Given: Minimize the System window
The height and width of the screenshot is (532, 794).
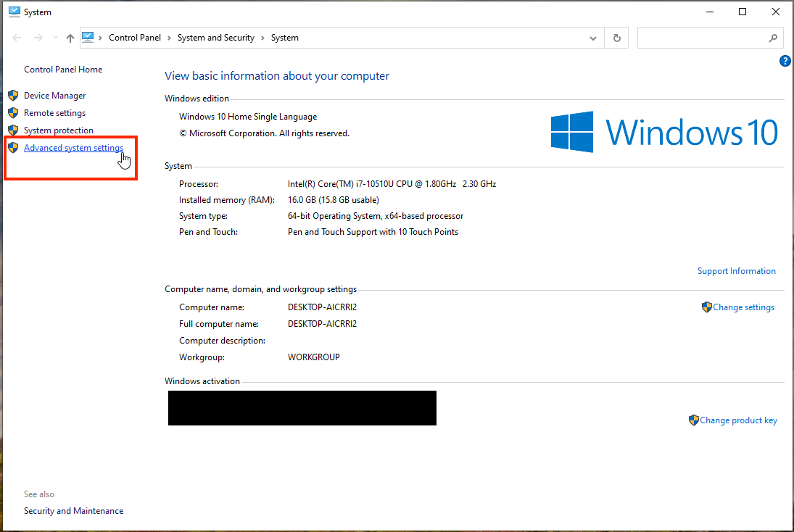Looking at the screenshot, I should coord(710,12).
